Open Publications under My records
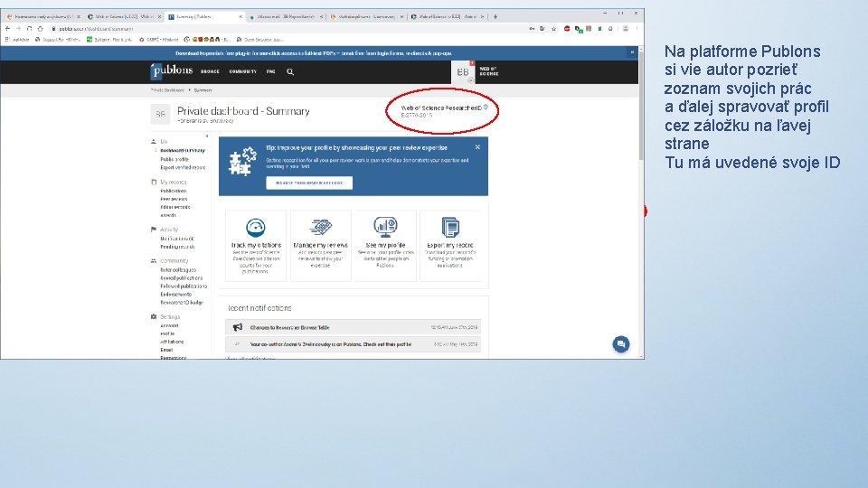Image resolution: width=868 pixels, height=488 pixels. point(174,191)
